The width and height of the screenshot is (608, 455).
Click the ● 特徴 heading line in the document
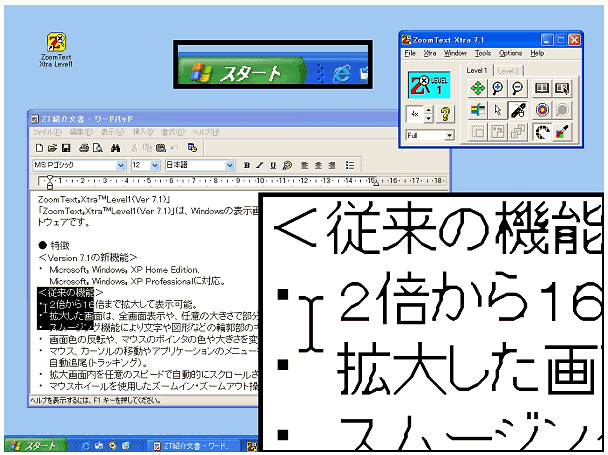pos(54,246)
